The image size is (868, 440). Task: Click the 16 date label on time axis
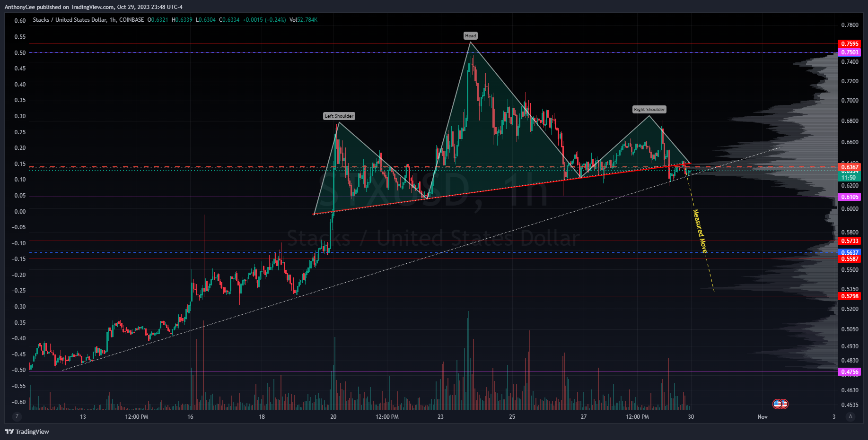[x=190, y=416]
